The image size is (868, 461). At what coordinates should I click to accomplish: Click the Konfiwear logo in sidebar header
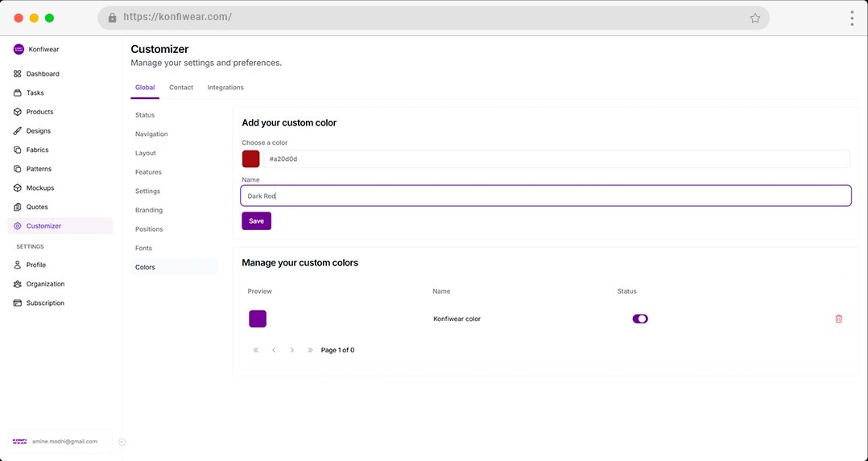click(x=19, y=49)
